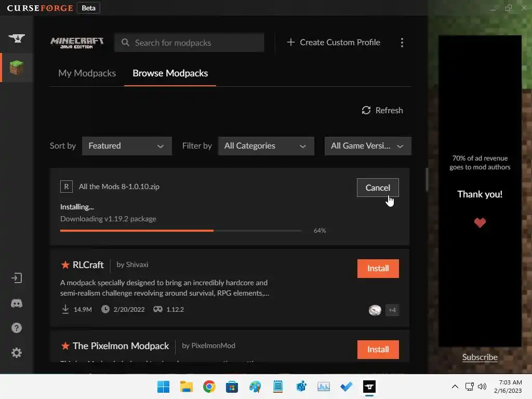532x399 pixels.
Task: Click the author name by PixelmonMod
Action: [x=208, y=345]
